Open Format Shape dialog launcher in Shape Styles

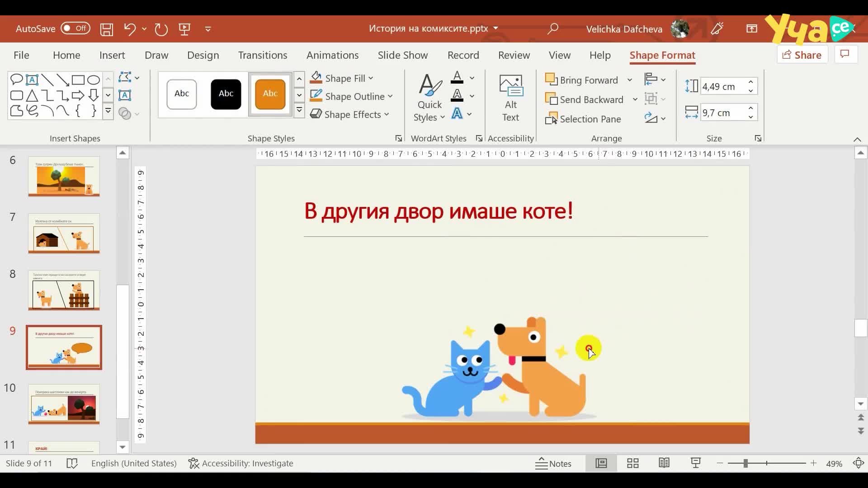coord(398,138)
